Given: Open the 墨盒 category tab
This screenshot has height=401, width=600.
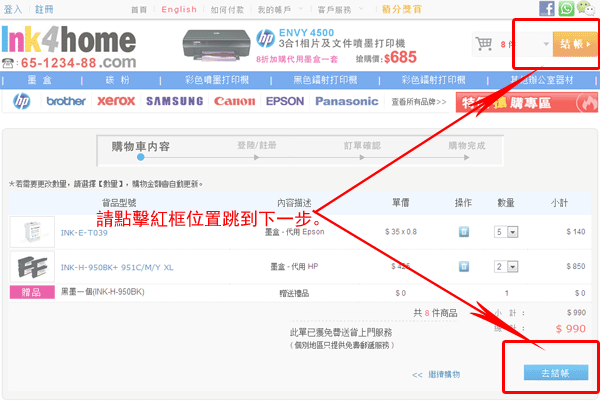Looking at the screenshot, I should [39, 80].
